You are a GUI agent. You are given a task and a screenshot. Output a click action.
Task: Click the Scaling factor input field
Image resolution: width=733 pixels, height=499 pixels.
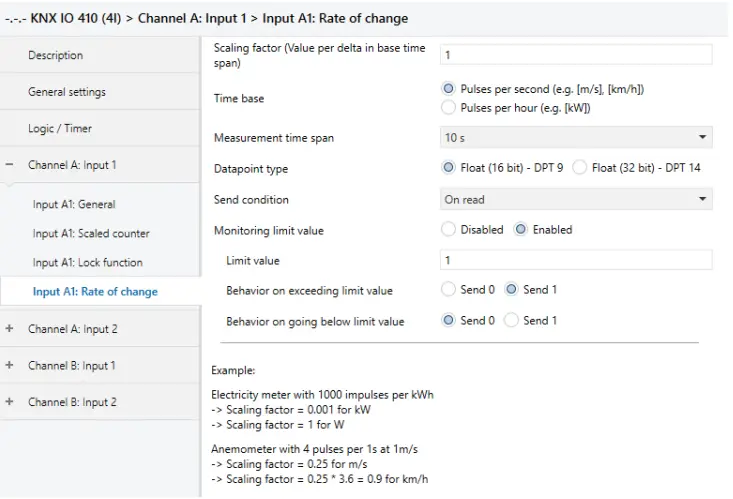click(576, 55)
